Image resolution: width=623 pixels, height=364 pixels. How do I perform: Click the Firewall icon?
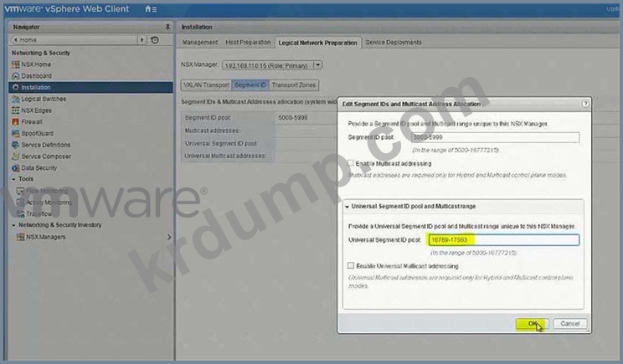pos(16,122)
